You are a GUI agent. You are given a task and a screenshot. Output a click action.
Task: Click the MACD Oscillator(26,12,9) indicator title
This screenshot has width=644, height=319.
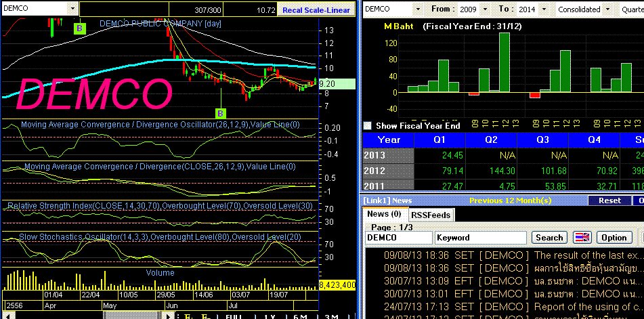(160, 125)
